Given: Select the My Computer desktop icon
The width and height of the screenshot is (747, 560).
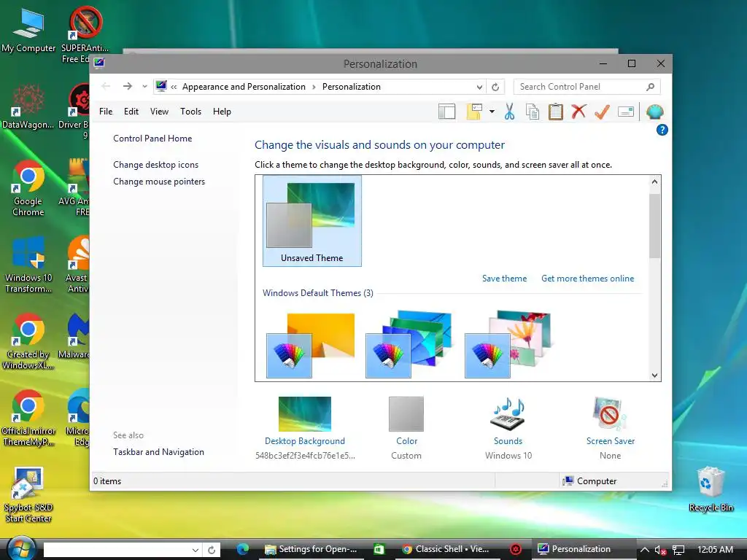Looking at the screenshot, I should (28, 30).
